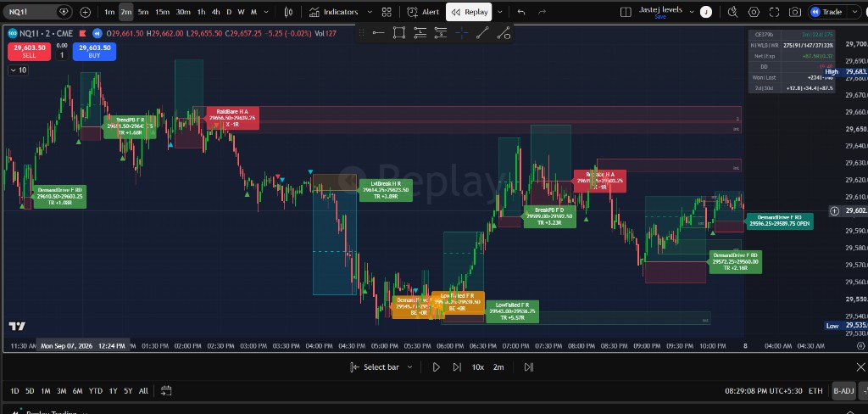Image resolution: width=868 pixels, height=414 pixels.
Task: Expand the dropdown next to Replay
Action: coord(500,12)
